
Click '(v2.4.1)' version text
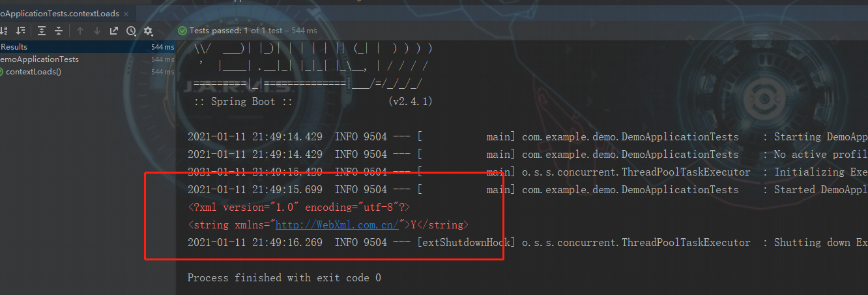click(410, 102)
